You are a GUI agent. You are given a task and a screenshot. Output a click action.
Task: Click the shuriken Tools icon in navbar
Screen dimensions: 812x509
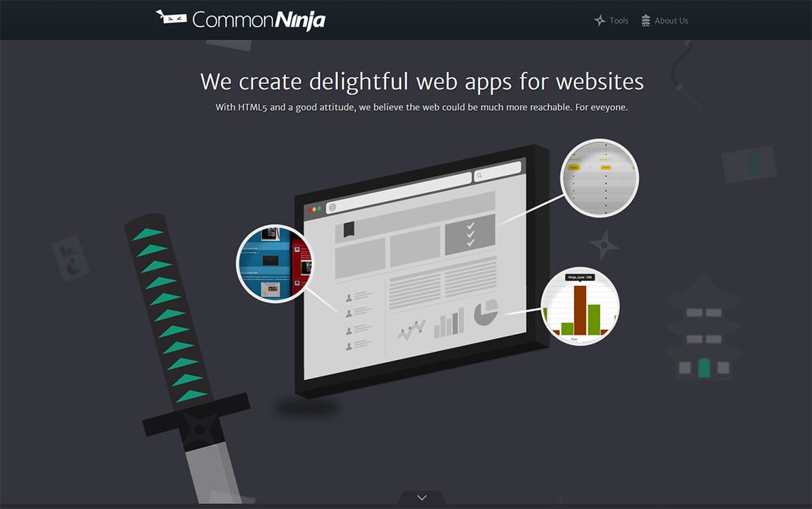599,20
